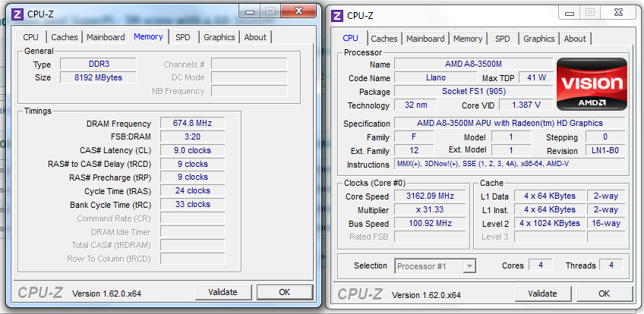Close the left CPU-Z window
Viewport: 644px width, 314px height.
[299, 11]
